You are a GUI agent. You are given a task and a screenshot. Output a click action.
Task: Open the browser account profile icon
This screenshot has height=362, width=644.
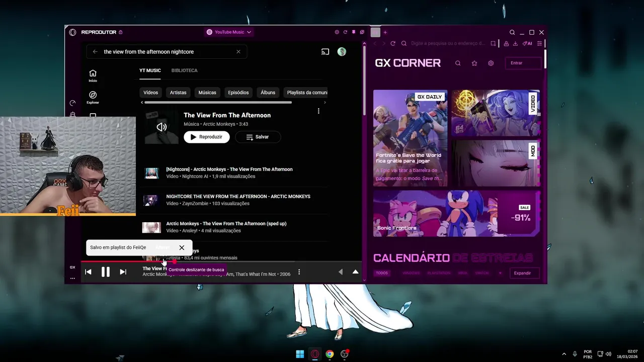[506, 44]
